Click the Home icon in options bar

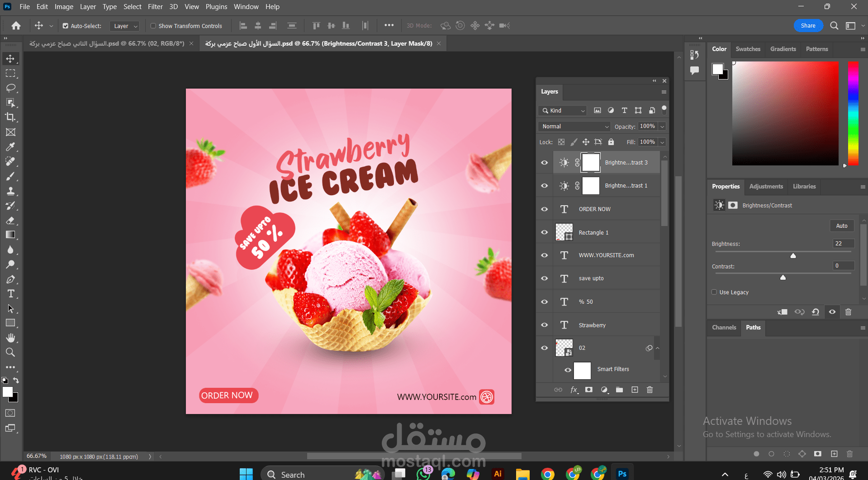(16, 26)
